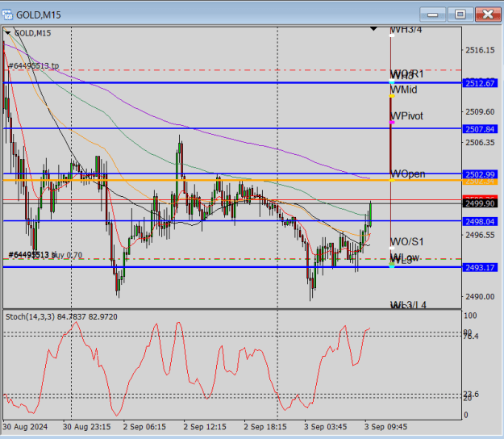Screen dimensions: 504x439
Task: Click the #64495513 buy 0.70 order label
Action: [45, 255]
